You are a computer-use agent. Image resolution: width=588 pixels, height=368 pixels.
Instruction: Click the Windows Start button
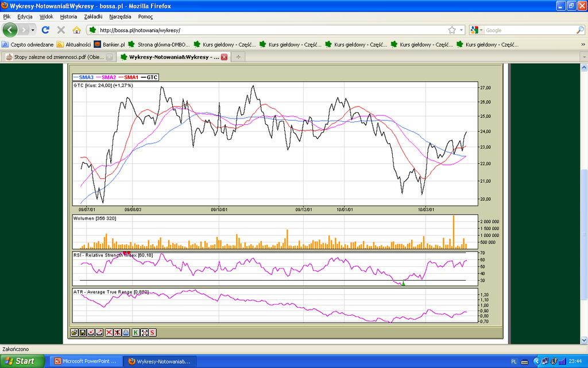[22, 361]
